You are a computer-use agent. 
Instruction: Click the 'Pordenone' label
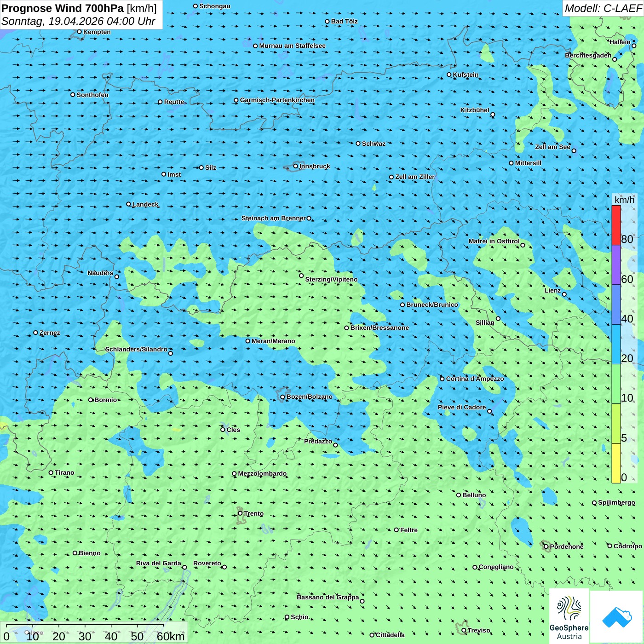click(567, 546)
